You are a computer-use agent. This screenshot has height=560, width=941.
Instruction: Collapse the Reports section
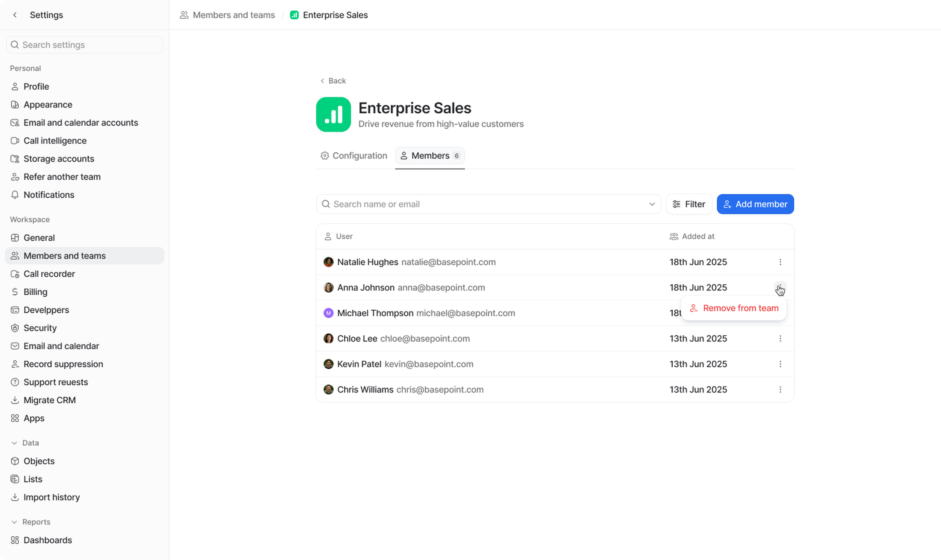(x=14, y=522)
